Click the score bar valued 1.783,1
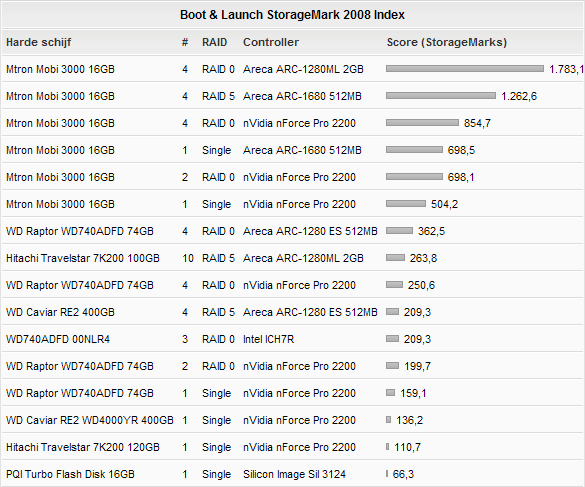The height and width of the screenshot is (487, 585). point(465,69)
